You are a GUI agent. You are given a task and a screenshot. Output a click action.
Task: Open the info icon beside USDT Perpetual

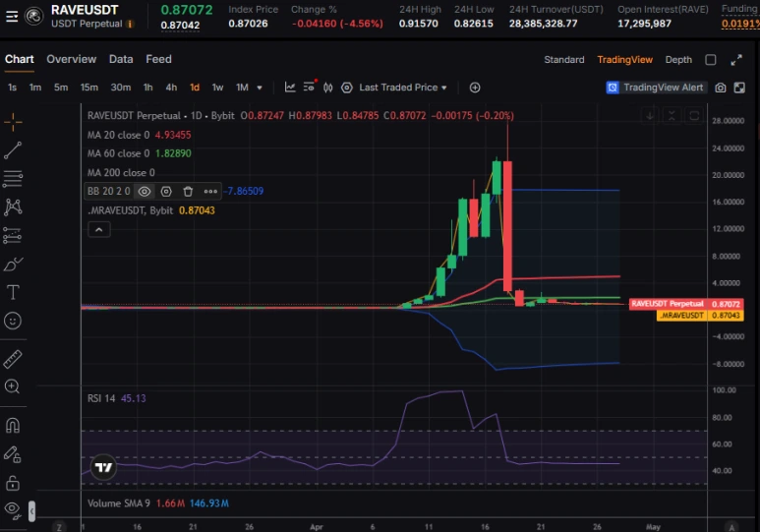(x=130, y=24)
